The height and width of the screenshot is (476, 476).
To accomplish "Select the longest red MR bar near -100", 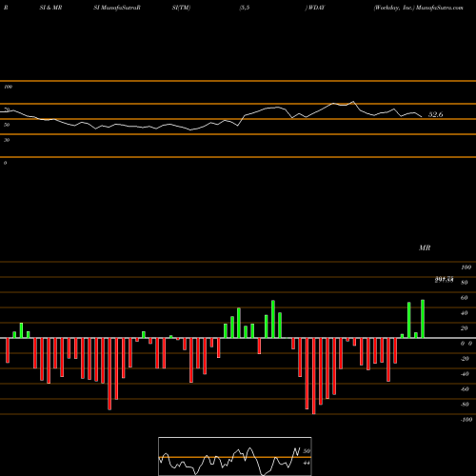I will (x=314, y=376).
